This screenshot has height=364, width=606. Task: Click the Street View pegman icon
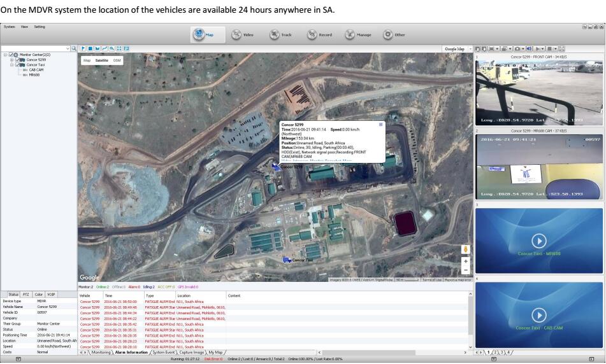tap(466, 249)
